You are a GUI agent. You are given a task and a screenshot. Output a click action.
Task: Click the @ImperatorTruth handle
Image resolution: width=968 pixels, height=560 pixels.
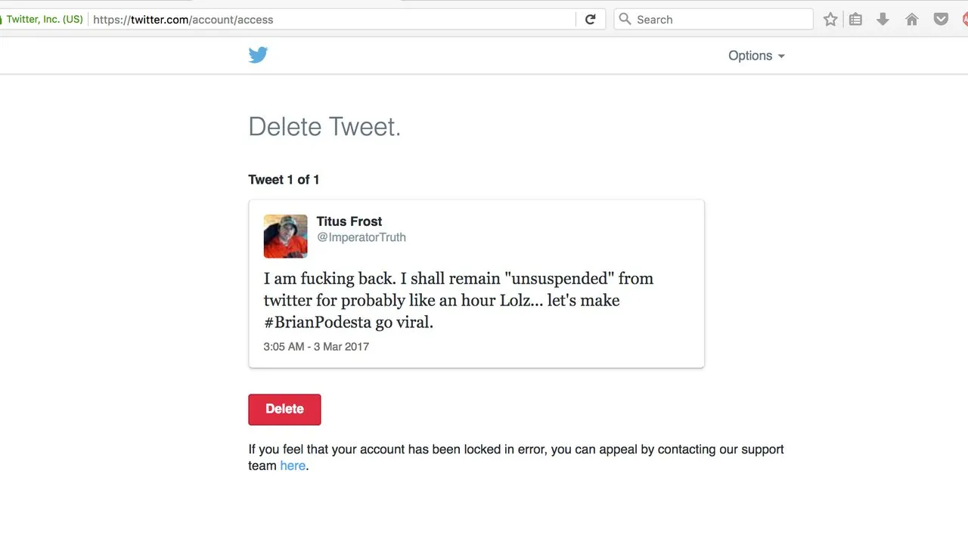coord(361,237)
